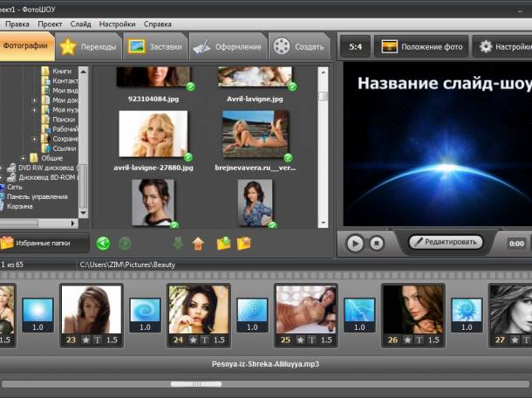Click T text icon on slide 24
The width and height of the screenshot is (532, 398).
pyautogui.click(x=205, y=340)
